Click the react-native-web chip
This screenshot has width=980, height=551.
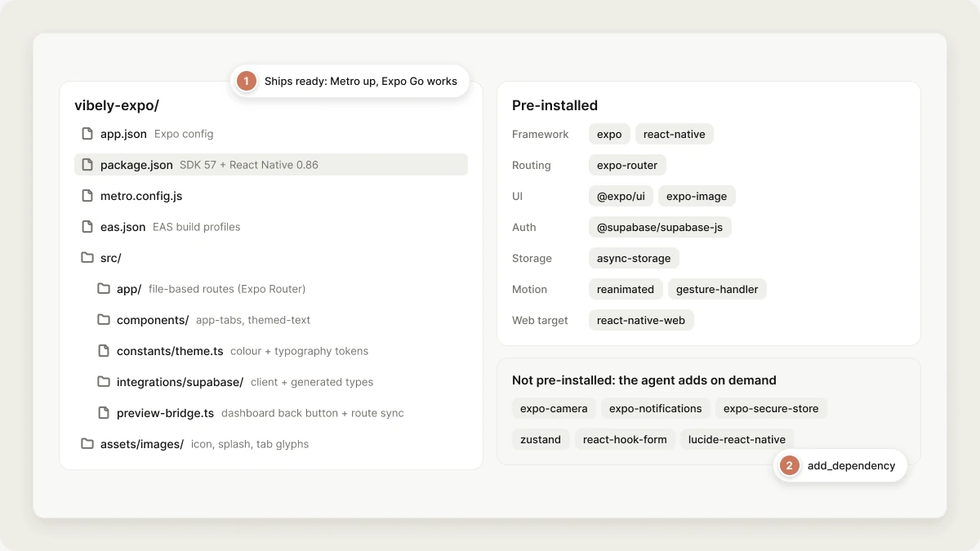click(641, 320)
